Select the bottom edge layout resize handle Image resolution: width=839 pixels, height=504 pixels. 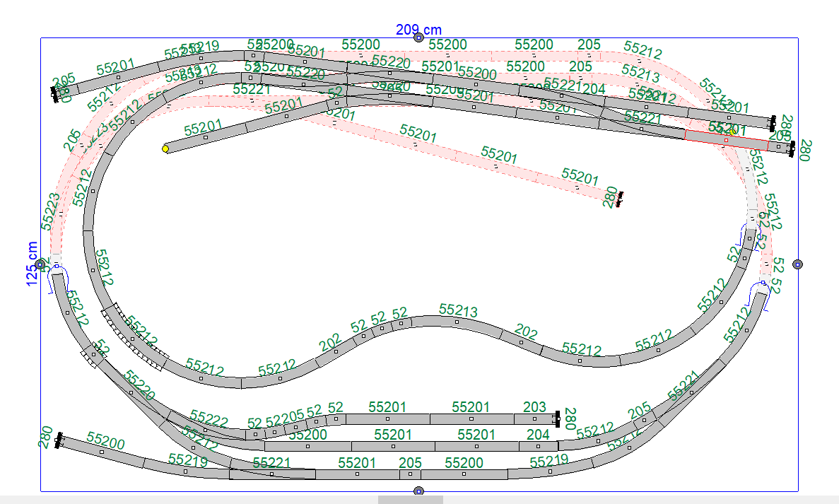point(418,491)
